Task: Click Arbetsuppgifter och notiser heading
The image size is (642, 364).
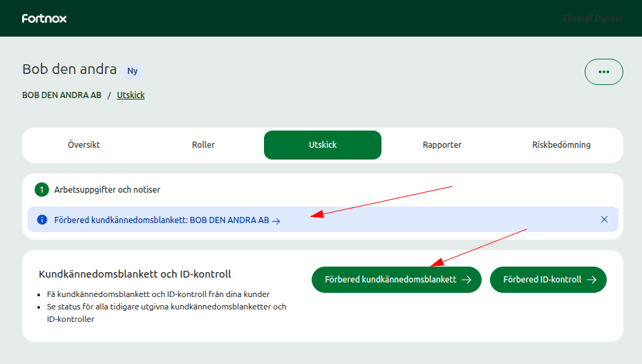Action: (107, 189)
